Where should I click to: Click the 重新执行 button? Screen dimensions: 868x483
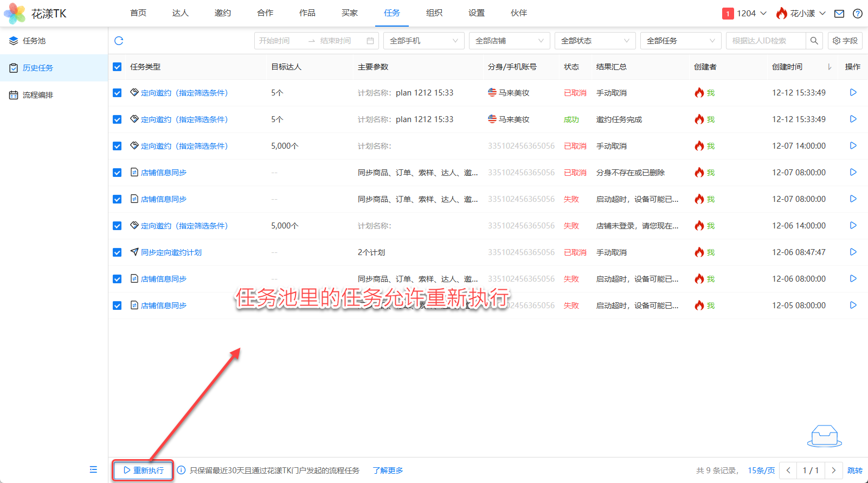pyautogui.click(x=143, y=471)
